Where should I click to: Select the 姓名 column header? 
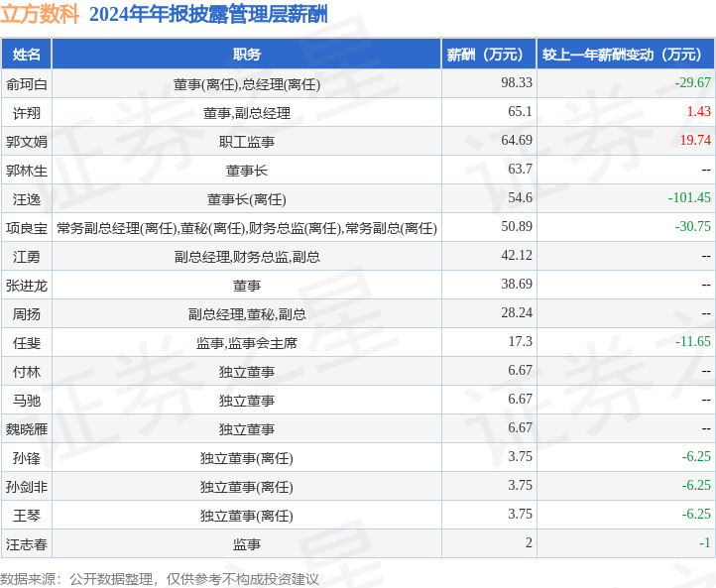pos(27,55)
